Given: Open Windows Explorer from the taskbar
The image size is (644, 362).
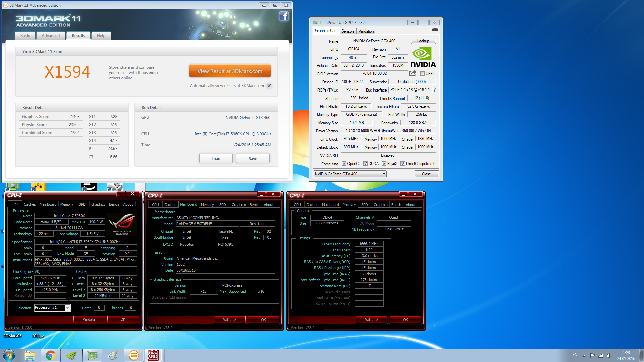Looking at the screenshot, I should click(30, 355).
